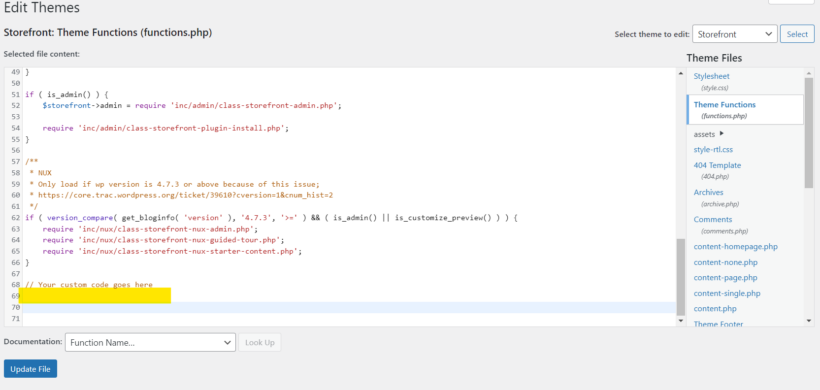Click code editor scrollbar up arrow
This screenshot has height=390, width=820.
tap(680, 73)
